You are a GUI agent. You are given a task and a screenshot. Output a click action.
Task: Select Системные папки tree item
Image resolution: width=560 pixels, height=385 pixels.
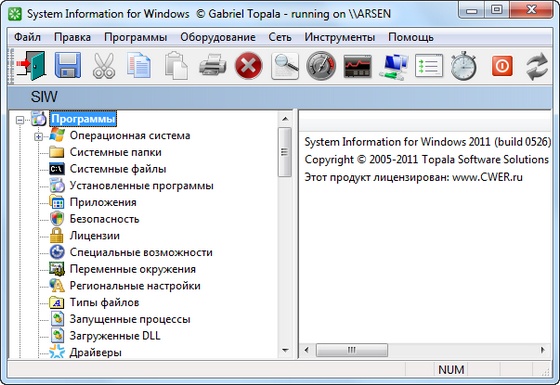tap(115, 152)
